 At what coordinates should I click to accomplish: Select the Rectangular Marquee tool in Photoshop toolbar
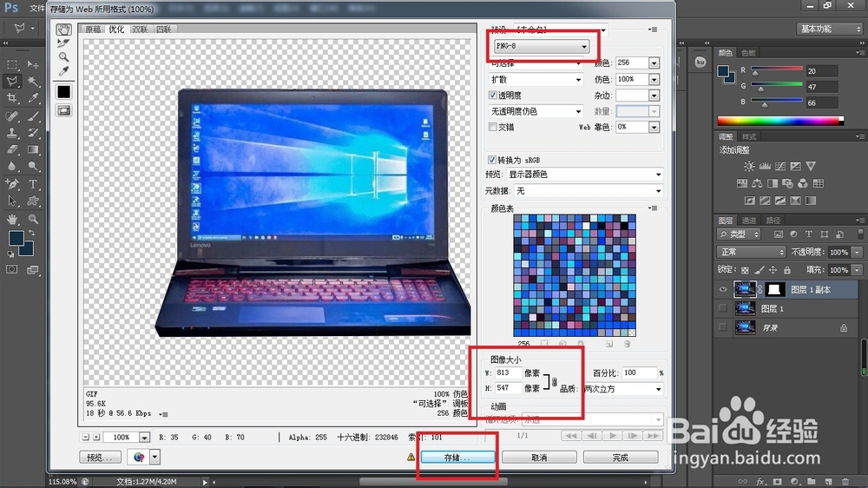pos(11,65)
